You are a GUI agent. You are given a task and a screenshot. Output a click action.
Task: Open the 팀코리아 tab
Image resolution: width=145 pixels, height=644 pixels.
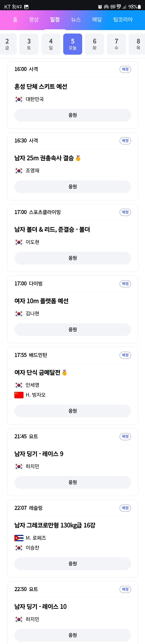[123, 20]
